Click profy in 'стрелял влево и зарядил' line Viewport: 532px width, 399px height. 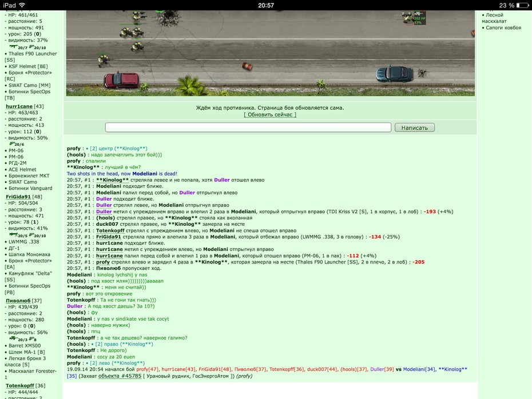pos(103,262)
